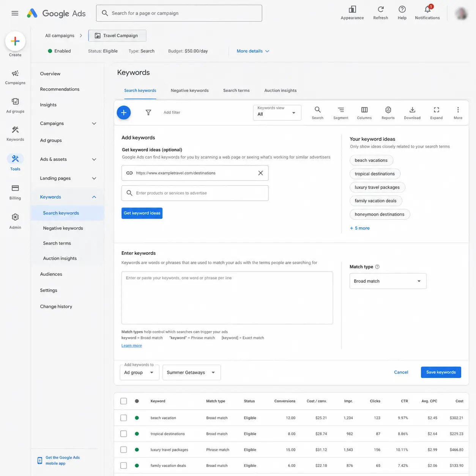Check the beach vacation row checkbox
Screen dimensions: 476x476
[124, 418]
